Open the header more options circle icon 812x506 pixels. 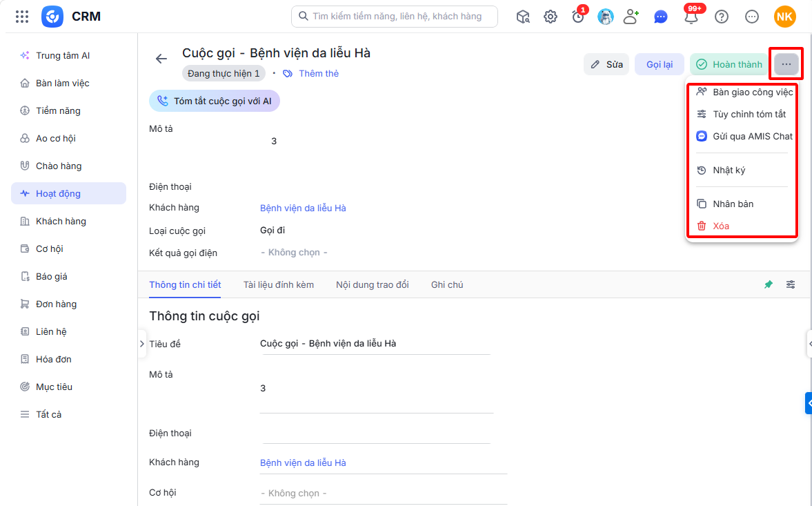(752, 17)
